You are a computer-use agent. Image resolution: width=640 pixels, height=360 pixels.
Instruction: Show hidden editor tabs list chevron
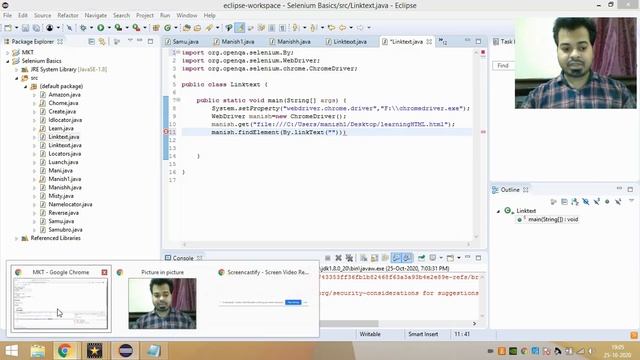(x=443, y=42)
